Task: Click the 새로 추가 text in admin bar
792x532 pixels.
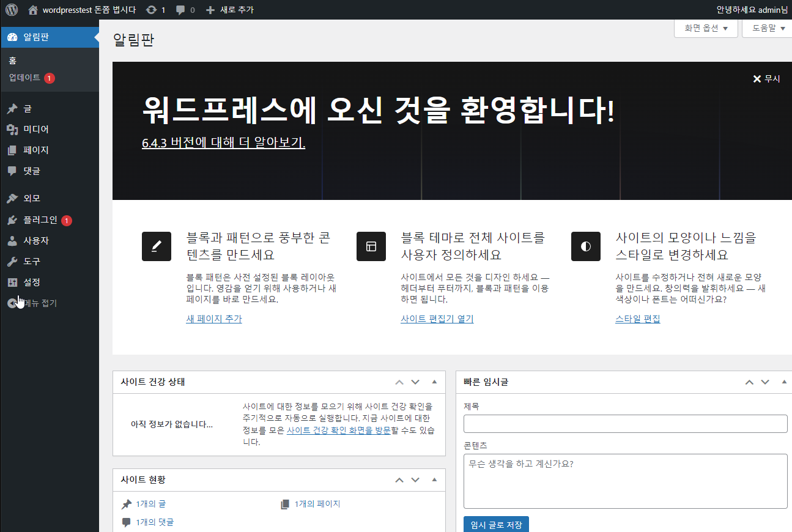Action: pyautogui.click(x=237, y=10)
